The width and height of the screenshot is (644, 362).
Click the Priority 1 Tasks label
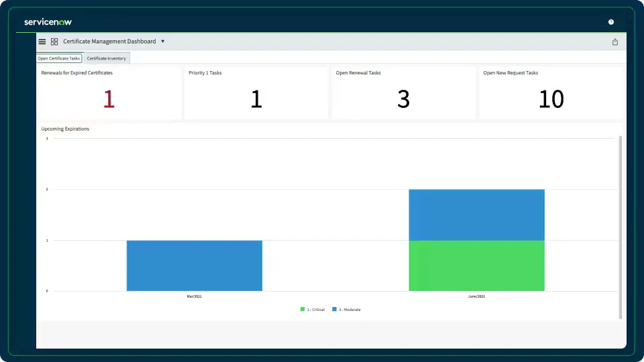205,73
